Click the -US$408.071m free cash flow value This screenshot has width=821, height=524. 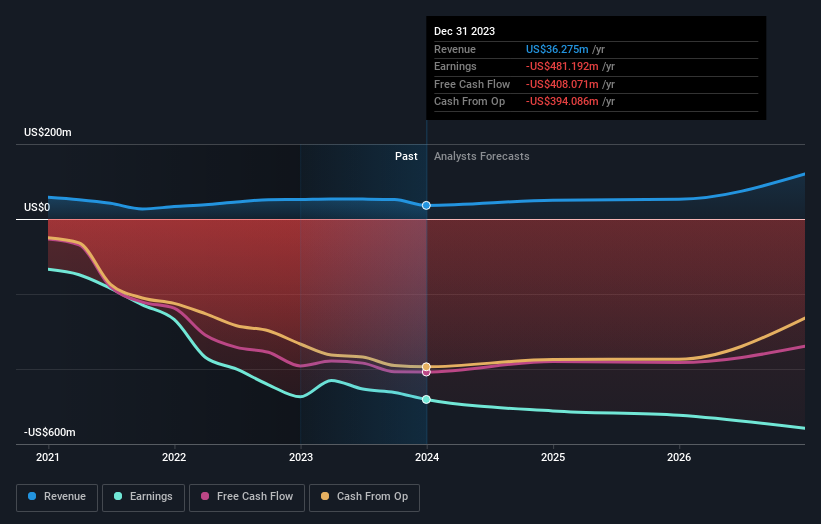coord(562,84)
